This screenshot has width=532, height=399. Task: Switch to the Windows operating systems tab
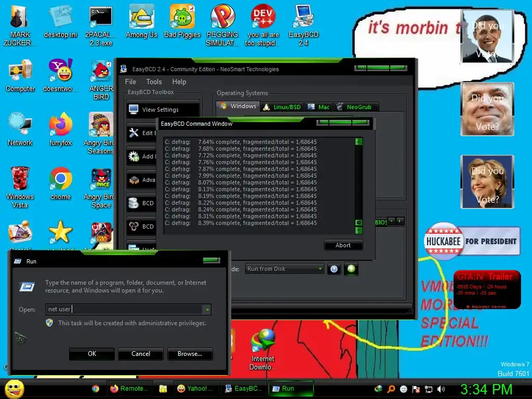[238, 106]
